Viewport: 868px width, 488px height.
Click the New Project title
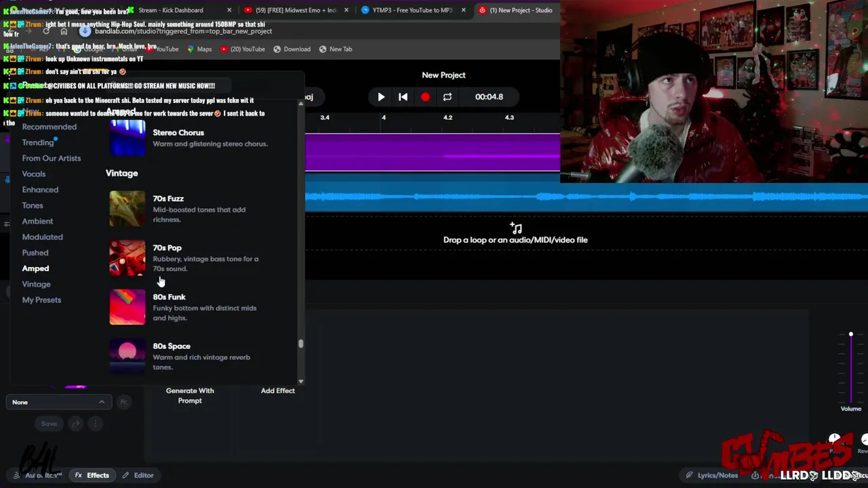pos(443,75)
